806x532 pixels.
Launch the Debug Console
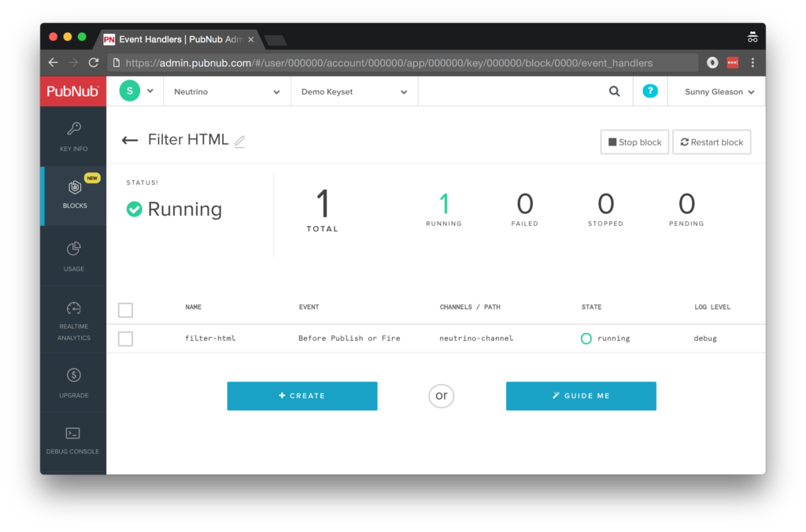[x=73, y=440]
